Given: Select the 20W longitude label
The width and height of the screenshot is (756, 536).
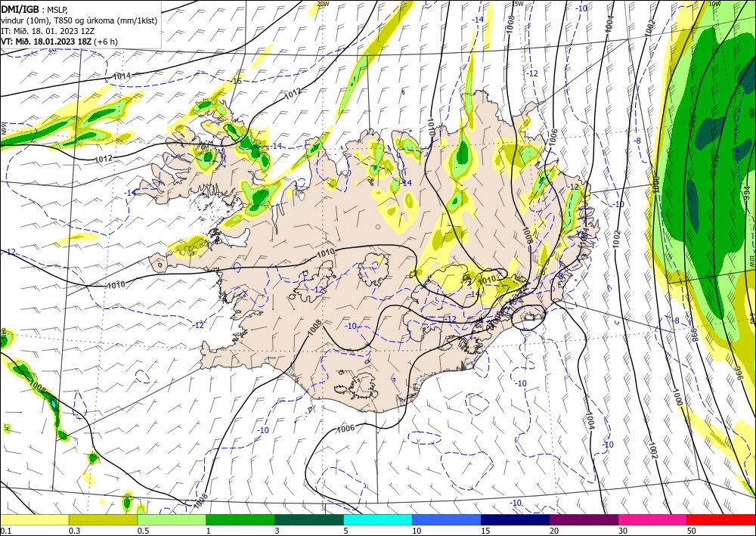Looking at the screenshot, I should pyautogui.click(x=324, y=4).
